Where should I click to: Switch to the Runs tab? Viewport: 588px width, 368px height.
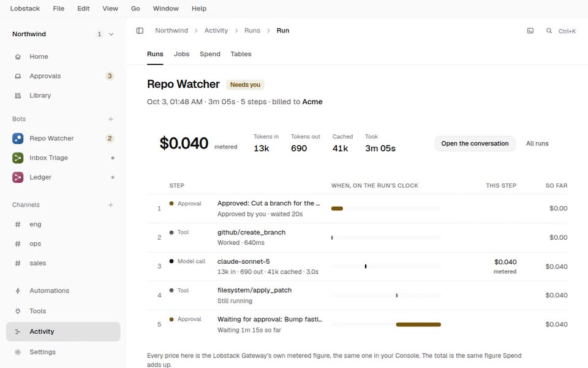155,54
